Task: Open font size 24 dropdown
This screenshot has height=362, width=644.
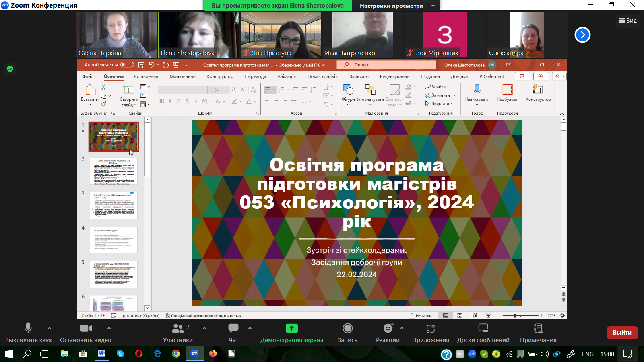Action: 227,90
